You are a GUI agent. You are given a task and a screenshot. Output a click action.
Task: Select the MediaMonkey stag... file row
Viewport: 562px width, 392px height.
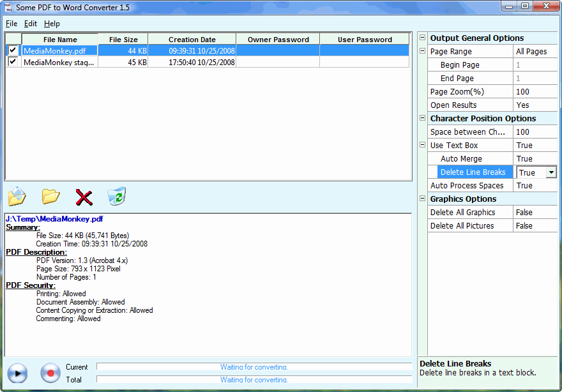(208, 62)
